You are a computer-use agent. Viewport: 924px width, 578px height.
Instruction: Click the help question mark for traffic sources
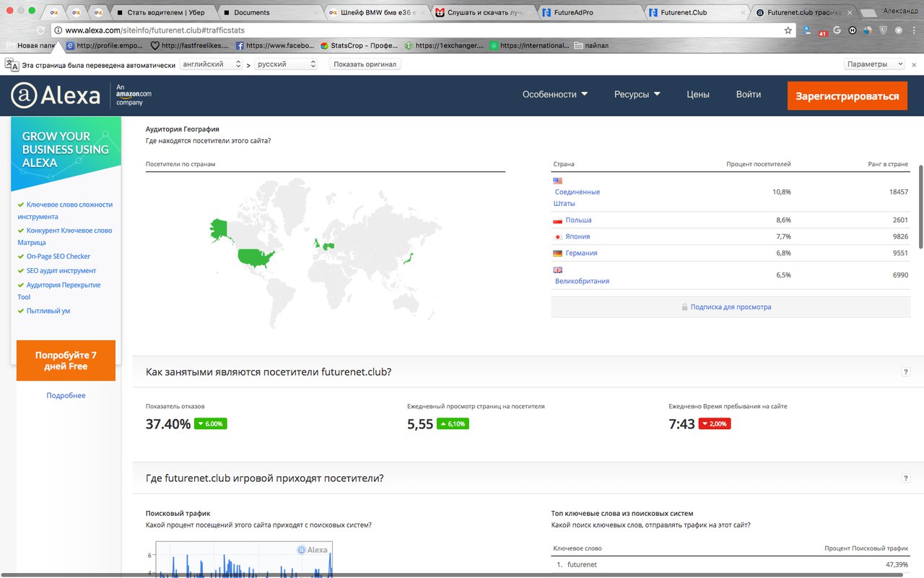(906, 478)
